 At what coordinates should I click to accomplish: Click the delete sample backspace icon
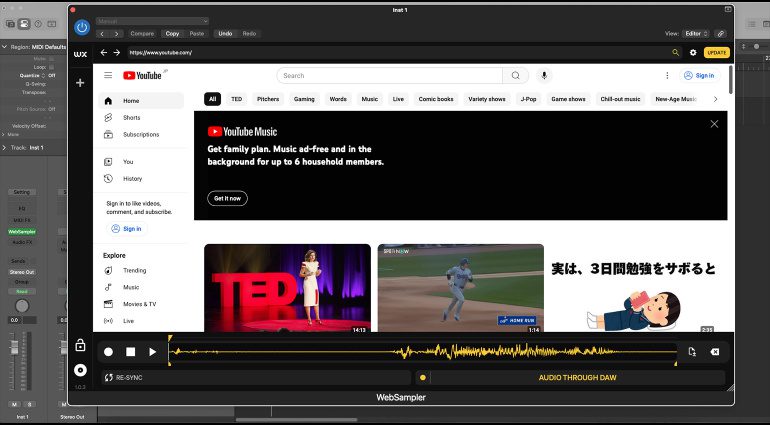[715, 352]
